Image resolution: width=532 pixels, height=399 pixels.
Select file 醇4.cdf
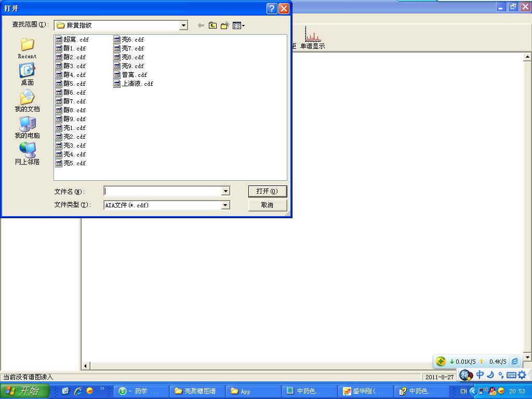(71, 75)
